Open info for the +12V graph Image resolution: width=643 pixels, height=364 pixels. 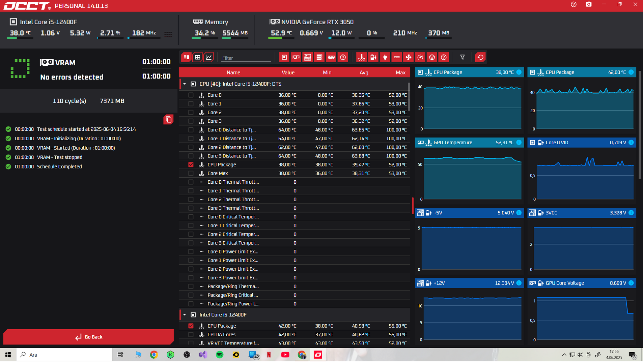[x=519, y=283]
